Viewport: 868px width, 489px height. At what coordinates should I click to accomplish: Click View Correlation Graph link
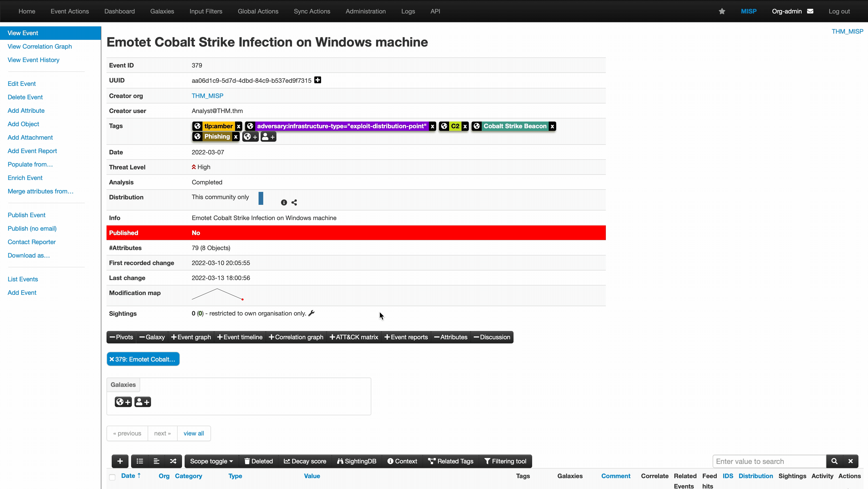[x=40, y=47]
